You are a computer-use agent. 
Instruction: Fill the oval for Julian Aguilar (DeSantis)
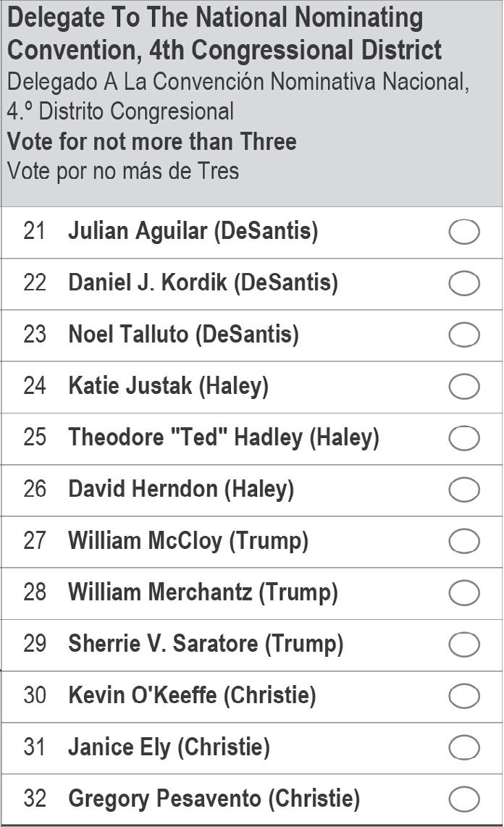point(464,232)
